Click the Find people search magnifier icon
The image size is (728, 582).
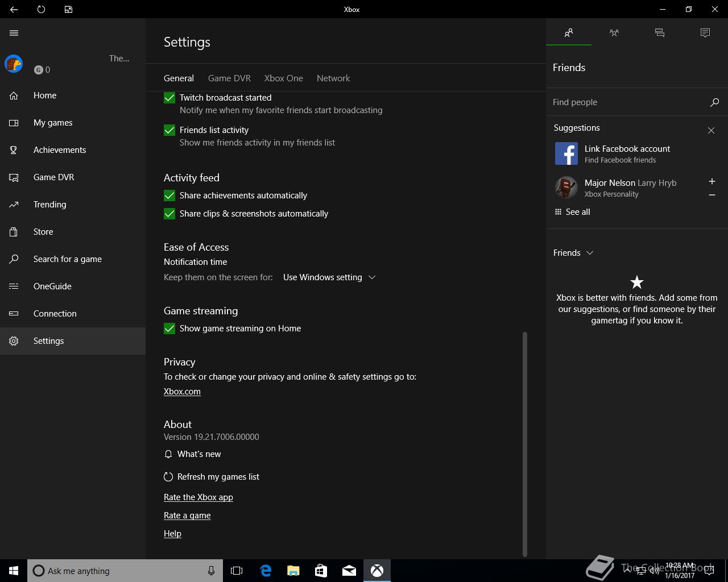pos(714,102)
